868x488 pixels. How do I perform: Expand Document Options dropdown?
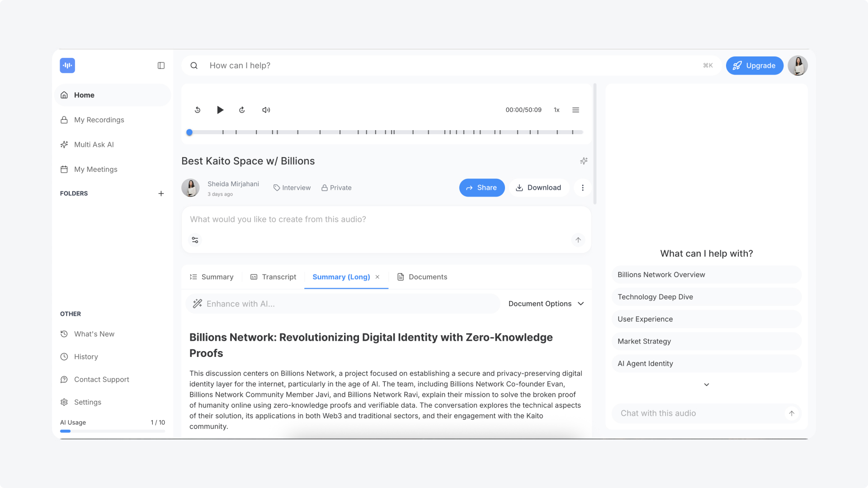pyautogui.click(x=546, y=304)
